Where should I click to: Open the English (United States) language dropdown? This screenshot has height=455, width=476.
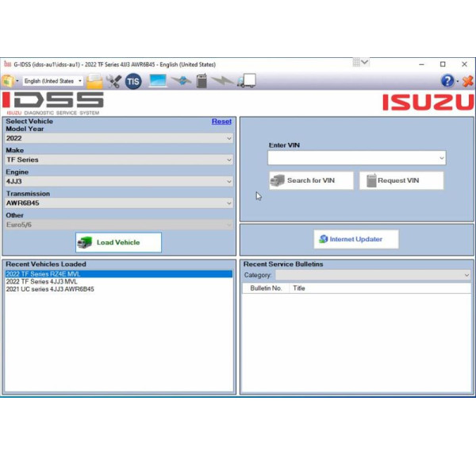pyautogui.click(x=52, y=81)
